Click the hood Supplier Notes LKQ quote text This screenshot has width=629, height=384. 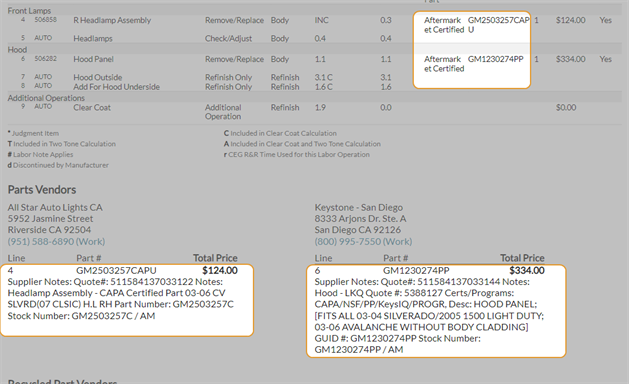(429, 315)
